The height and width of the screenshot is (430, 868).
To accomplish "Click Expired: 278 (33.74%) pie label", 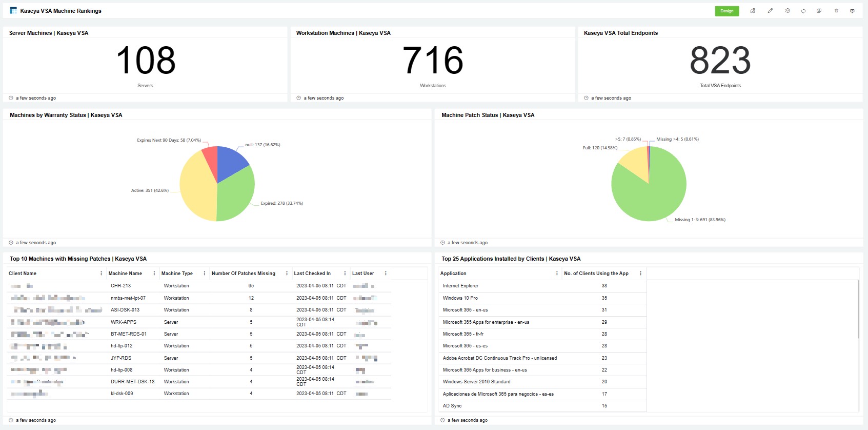I will pos(282,203).
